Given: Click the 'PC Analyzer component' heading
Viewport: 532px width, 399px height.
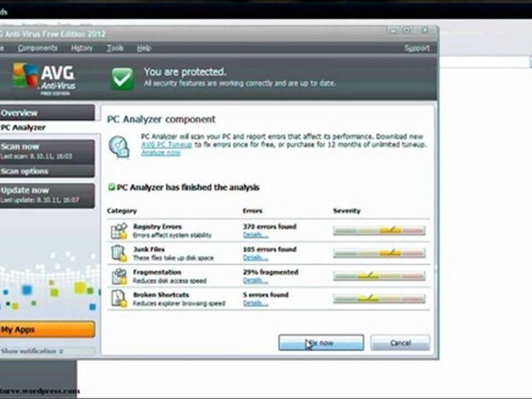Looking at the screenshot, I should click(x=161, y=119).
